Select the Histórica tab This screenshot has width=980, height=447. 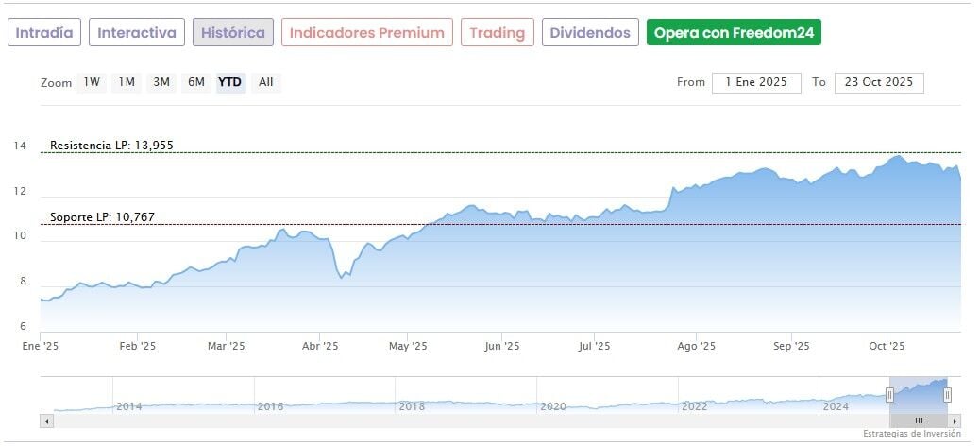pos(233,33)
